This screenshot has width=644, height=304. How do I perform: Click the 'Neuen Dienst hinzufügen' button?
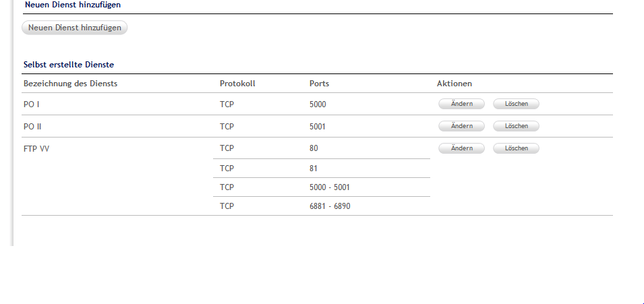75,28
